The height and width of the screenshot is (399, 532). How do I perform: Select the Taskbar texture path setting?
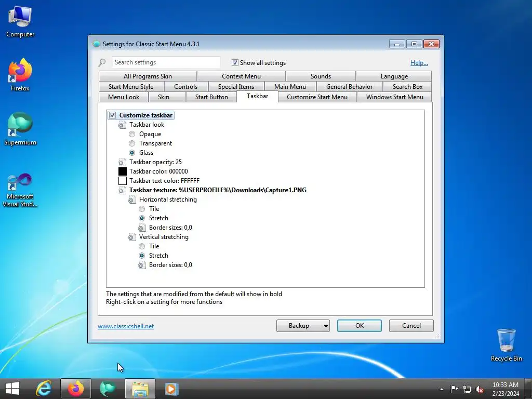pos(218,190)
